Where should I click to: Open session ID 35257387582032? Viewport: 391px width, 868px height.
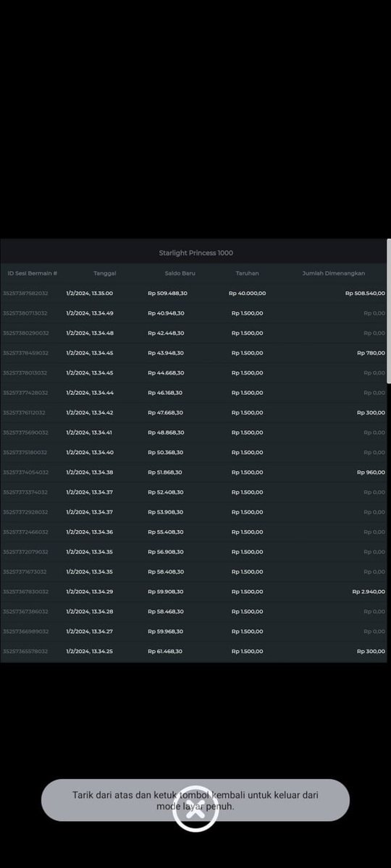[25, 293]
